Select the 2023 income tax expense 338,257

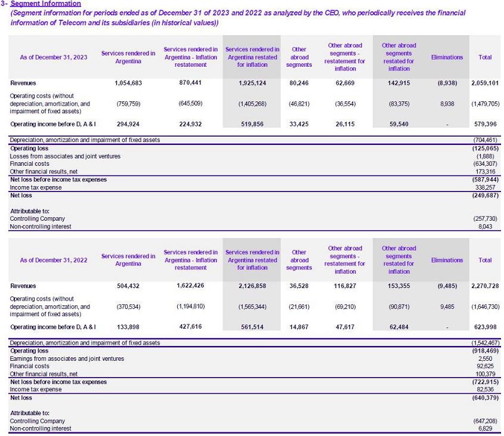[486, 187]
